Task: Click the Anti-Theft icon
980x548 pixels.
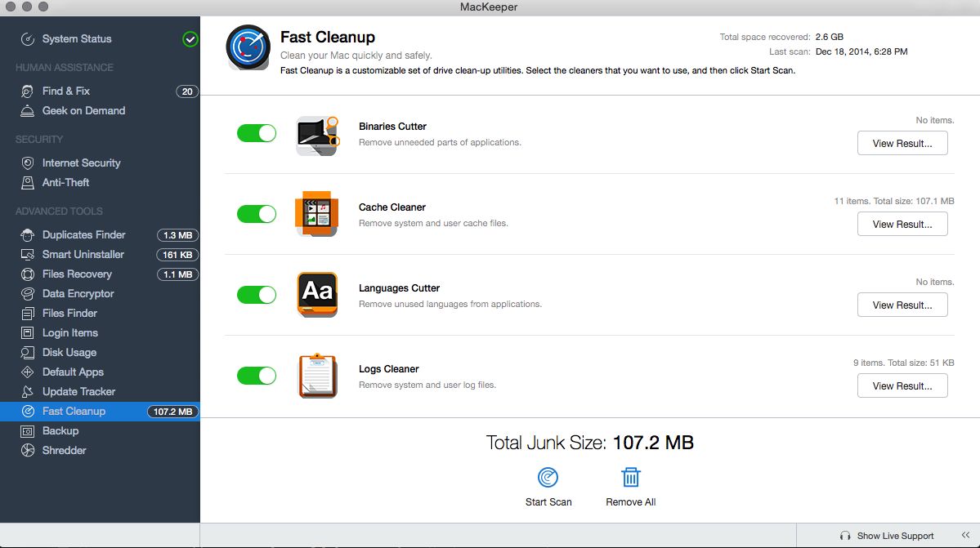Action: pyautogui.click(x=28, y=182)
